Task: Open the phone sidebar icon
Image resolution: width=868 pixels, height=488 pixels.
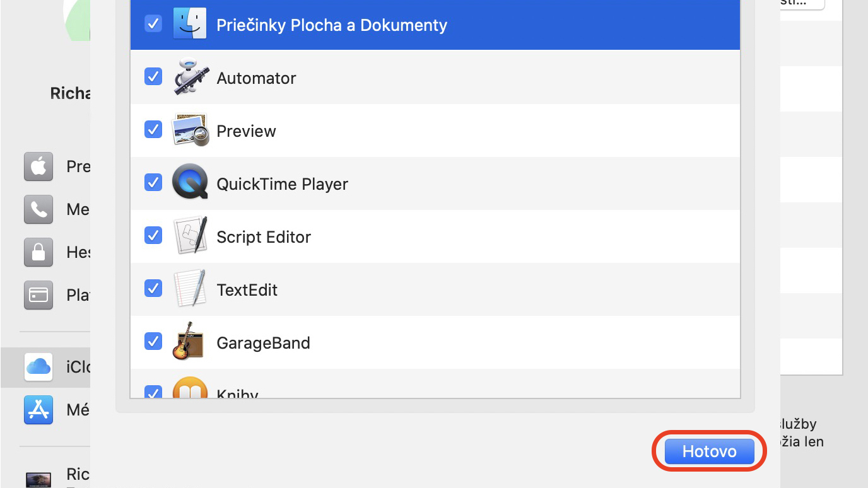Action: pyautogui.click(x=38, y=209)
